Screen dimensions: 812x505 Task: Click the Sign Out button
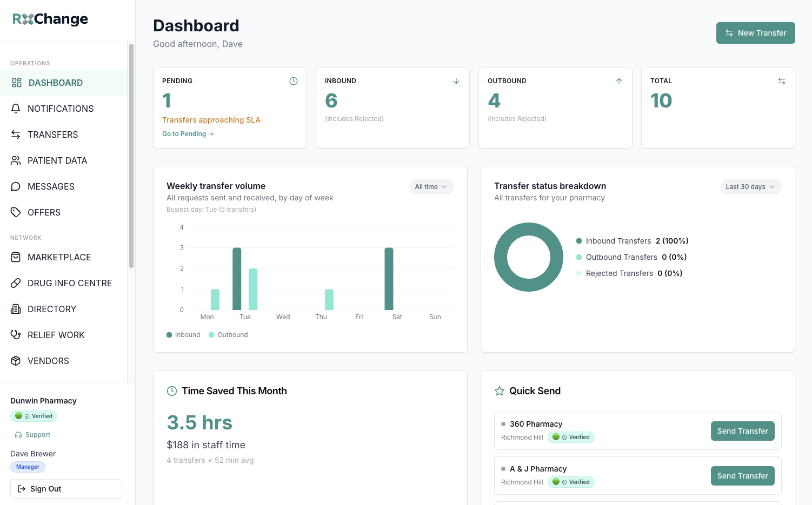[x=66, y=489]
